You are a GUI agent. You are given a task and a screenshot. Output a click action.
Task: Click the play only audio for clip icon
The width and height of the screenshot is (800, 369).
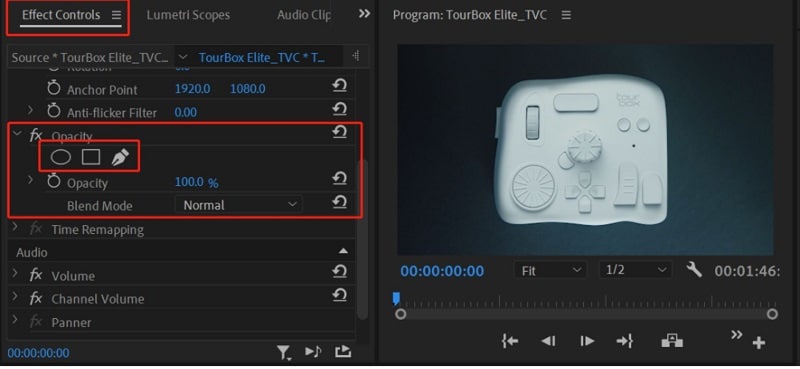[x=313, y=352]
